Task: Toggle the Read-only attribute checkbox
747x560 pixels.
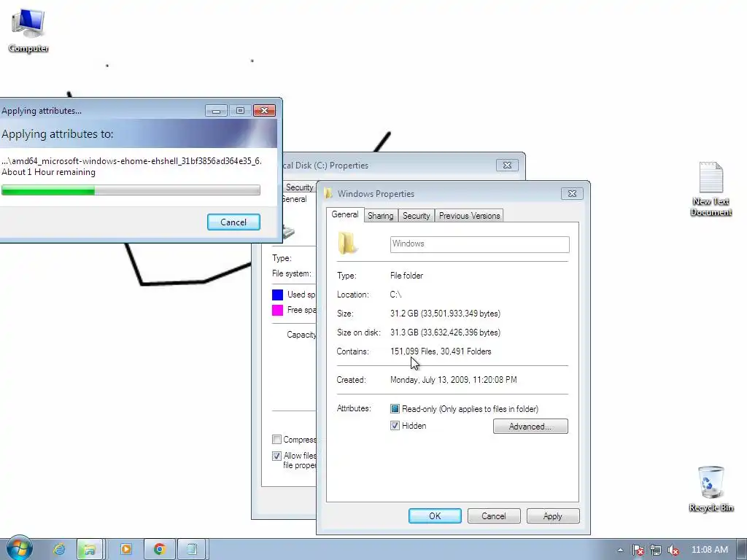Action: click(395, 408)
